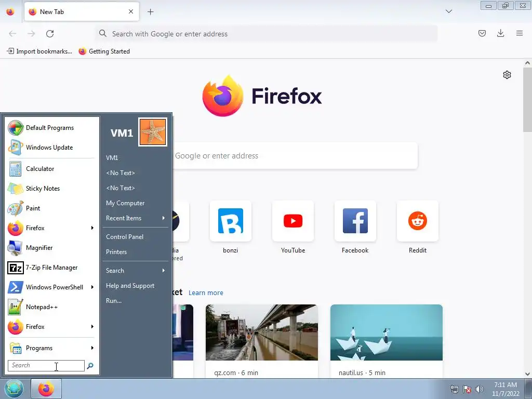Open the Firefox View button

tap(10, 12)
